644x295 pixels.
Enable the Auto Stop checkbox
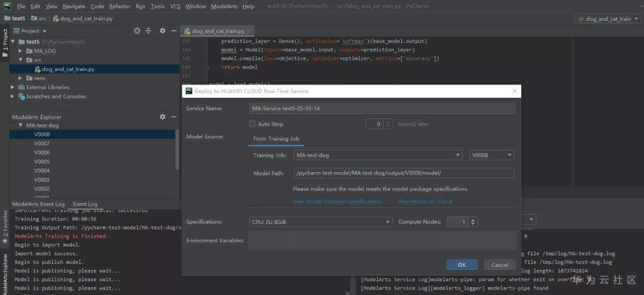tap(252, 124)
